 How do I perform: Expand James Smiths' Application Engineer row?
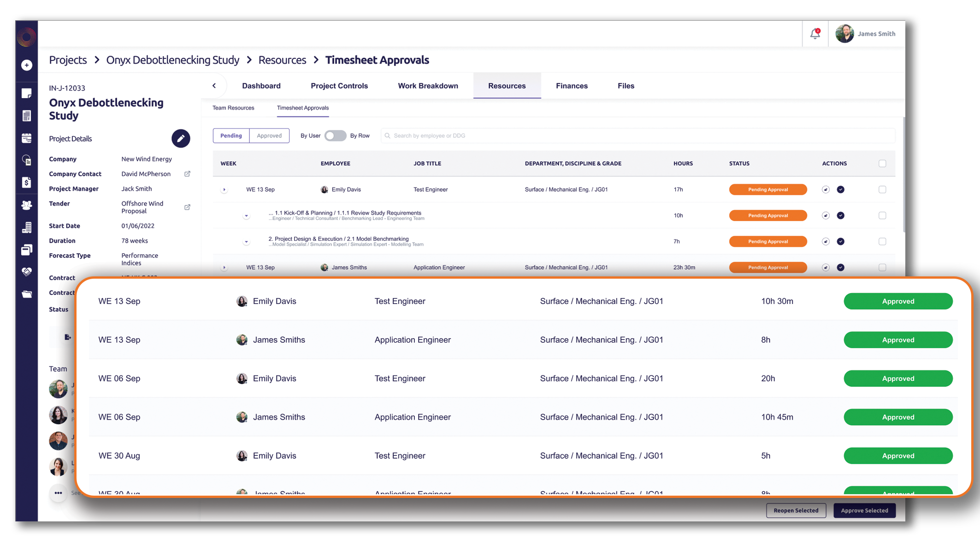click(x=224, y=267)
